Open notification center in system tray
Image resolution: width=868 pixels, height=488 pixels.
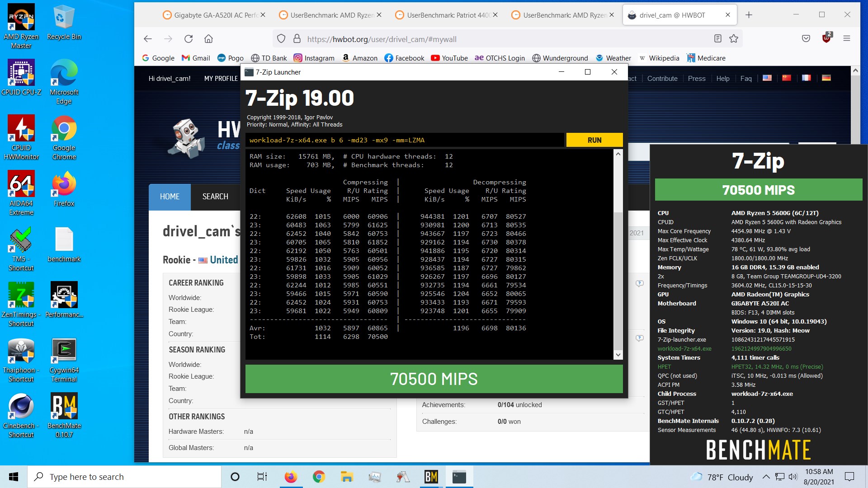(849, 477)
